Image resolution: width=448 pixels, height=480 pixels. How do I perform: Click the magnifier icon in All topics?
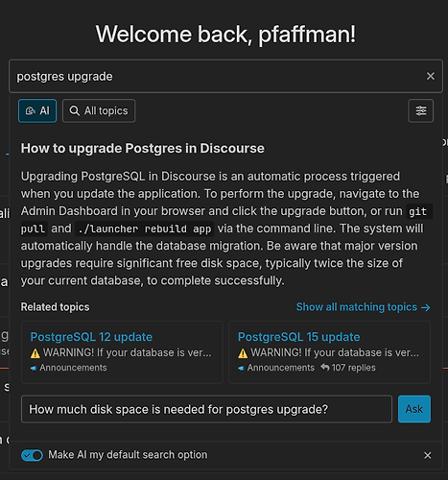pos(75,110)
